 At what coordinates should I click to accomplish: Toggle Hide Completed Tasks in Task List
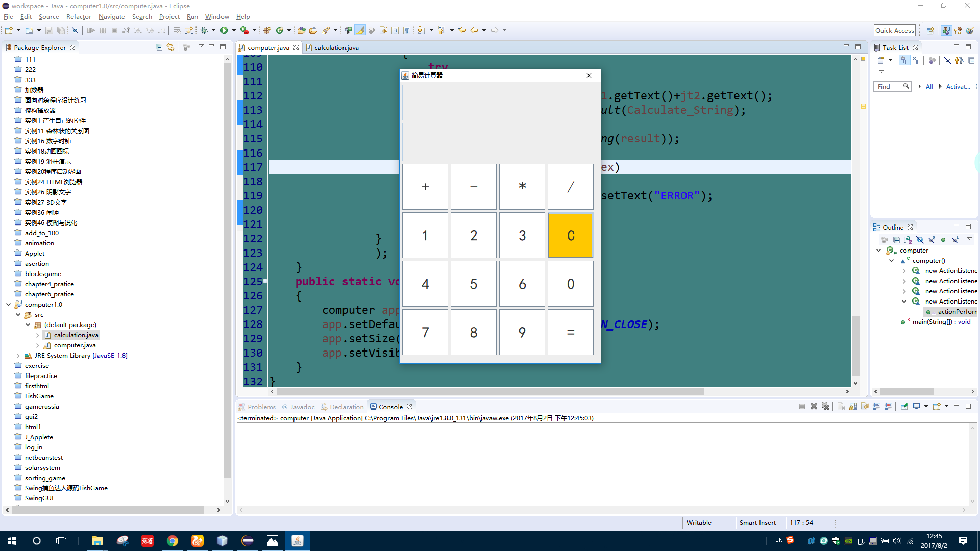[948, 60]
